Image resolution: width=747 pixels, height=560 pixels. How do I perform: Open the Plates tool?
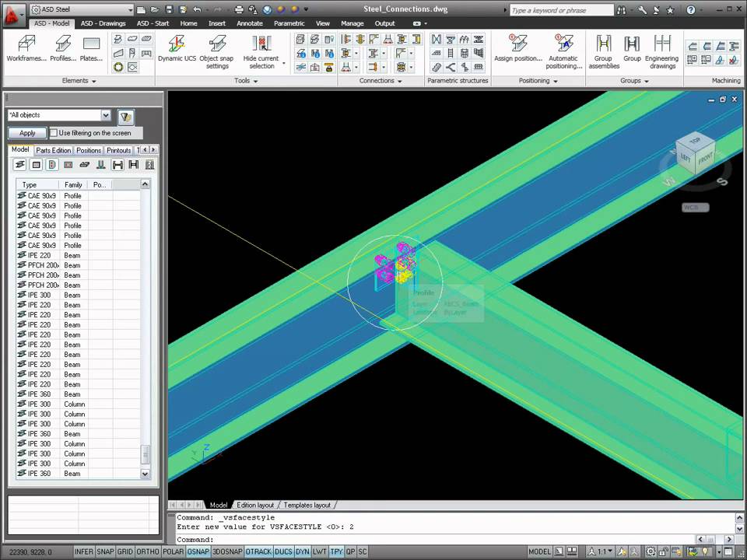click(x=91, y=48)
